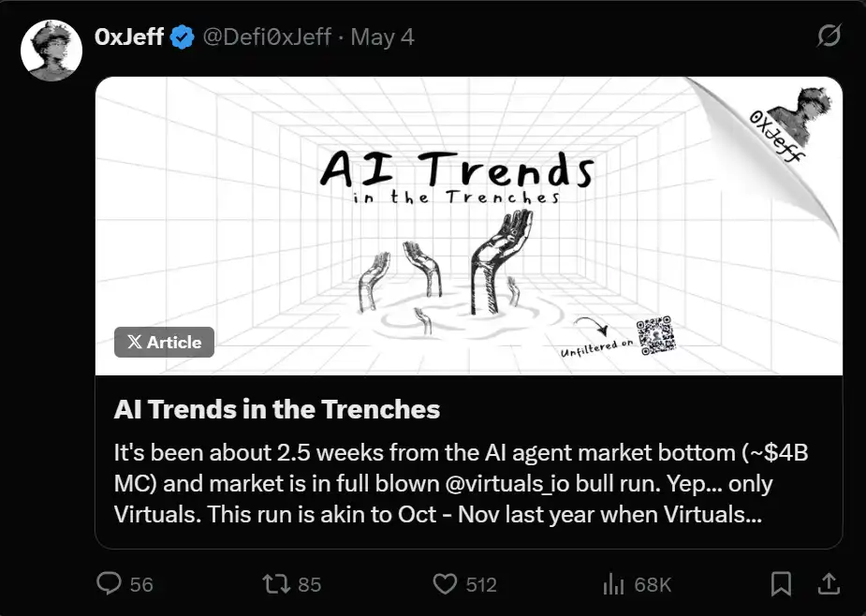The height and width of the screenshot is (616, 866).
Task: Click the 512 likes count
Action: pyautogui.click(x=480, y=584)
